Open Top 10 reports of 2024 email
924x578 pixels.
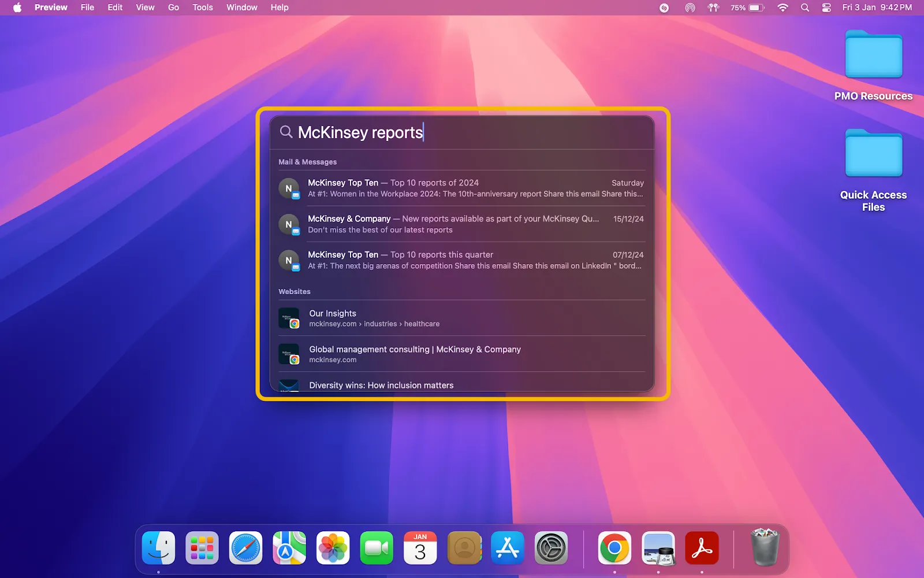[x=462, y=188]
